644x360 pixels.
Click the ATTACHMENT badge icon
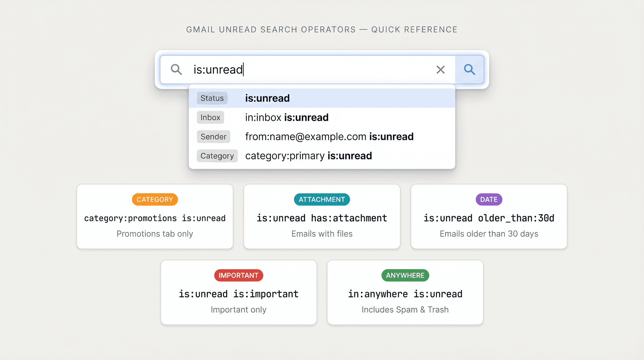322,199
